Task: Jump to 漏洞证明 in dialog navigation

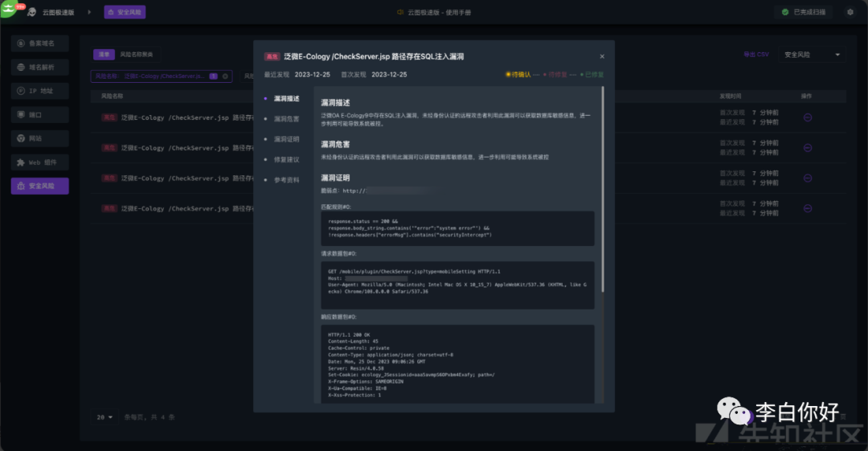Action: coord(287,140)
